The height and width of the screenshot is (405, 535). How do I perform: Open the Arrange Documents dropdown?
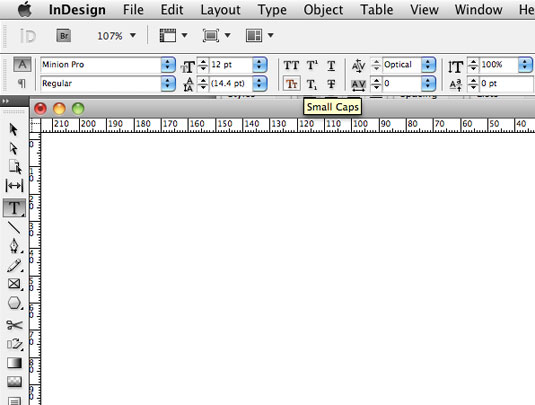[x=271, y=35]
